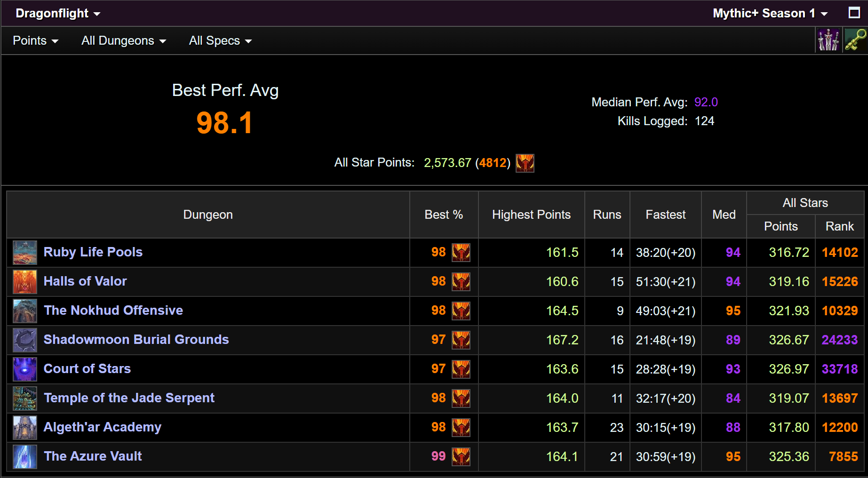This screenshot has width=868, height=478.
Task: Click the spec icon in Court of Stars row
Action: click(461, 369)
